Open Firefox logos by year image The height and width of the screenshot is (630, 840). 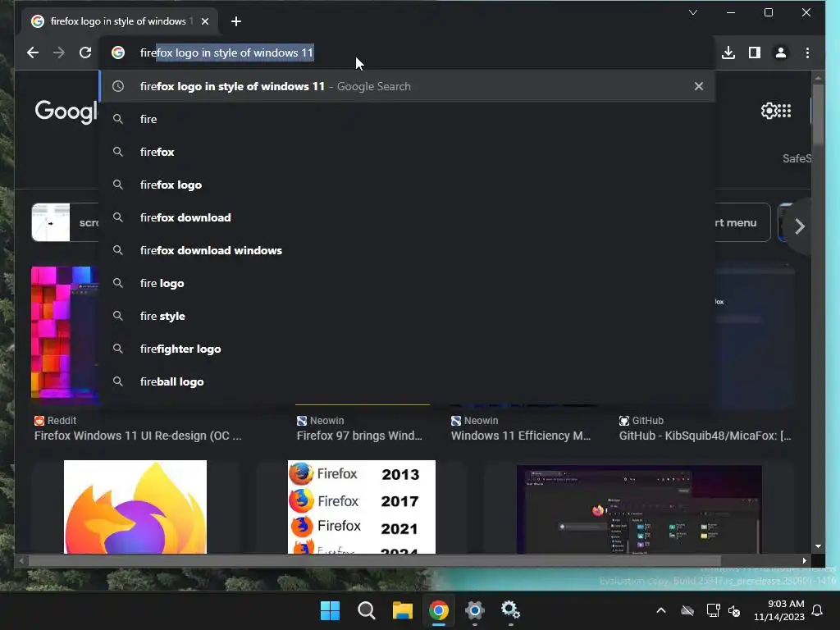[x=362, y=507]
